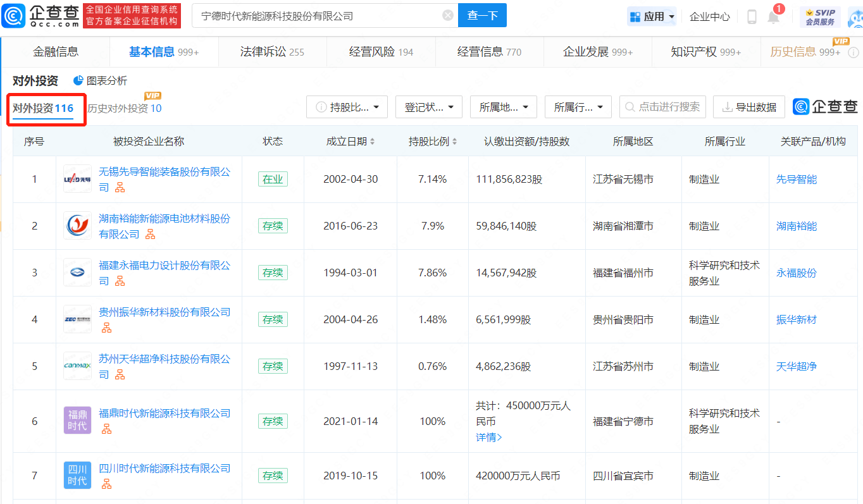Switch to 企业发展 tab

click(598, 52)
